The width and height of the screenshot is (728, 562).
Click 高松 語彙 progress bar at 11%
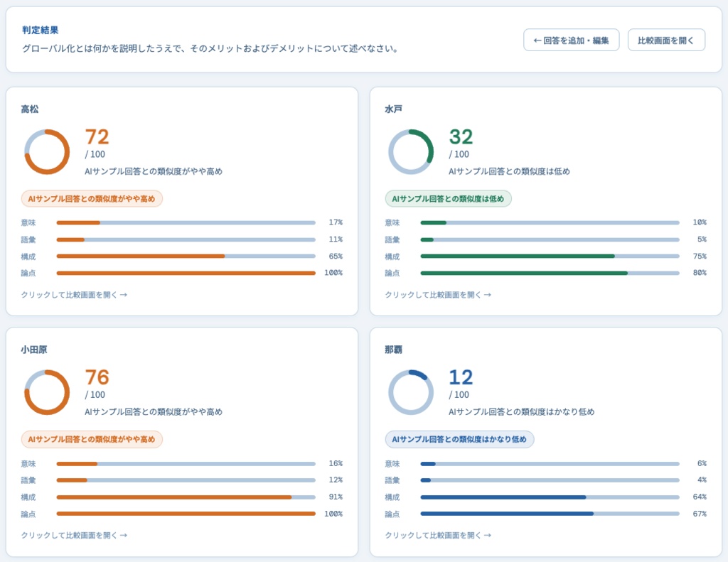(186, 239)
